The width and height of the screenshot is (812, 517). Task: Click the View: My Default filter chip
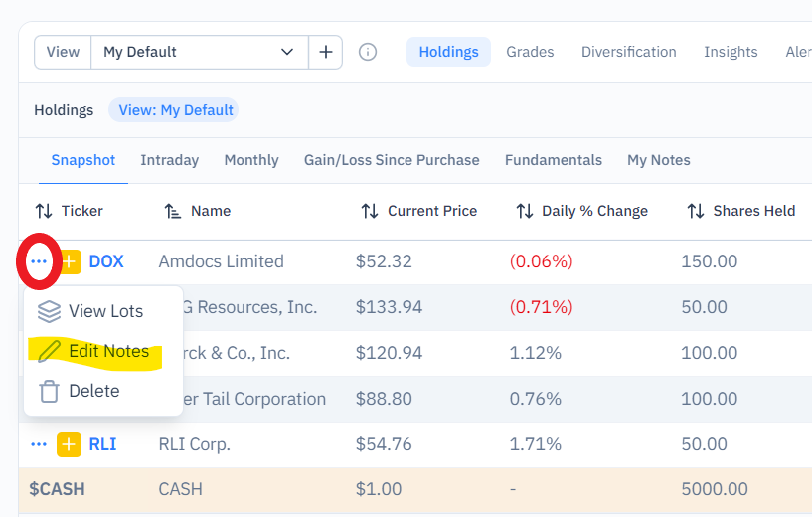(176, 110)
